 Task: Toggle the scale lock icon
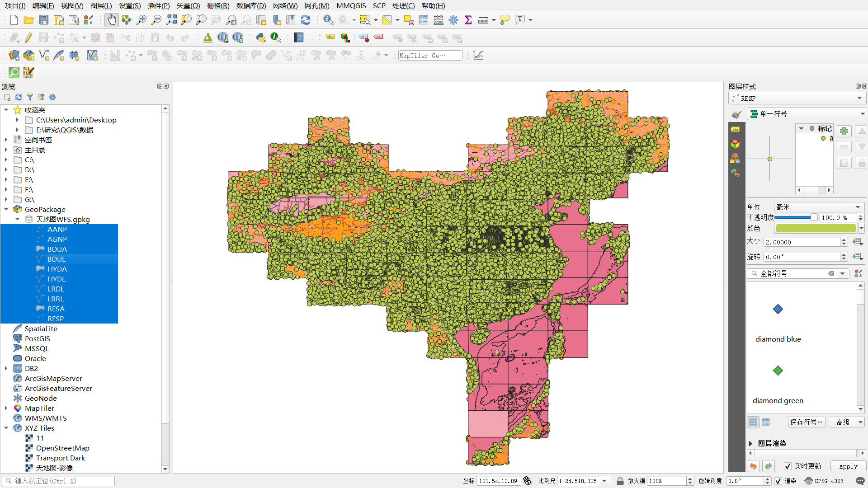(620, 481)
